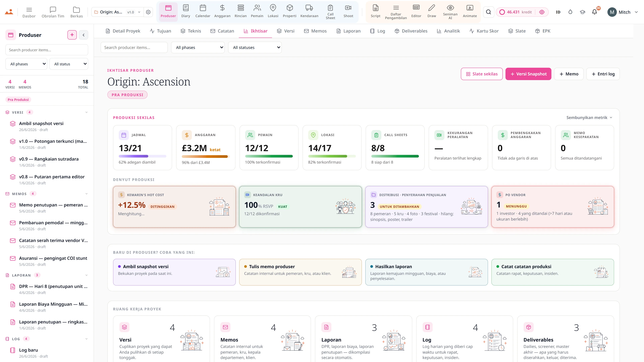This screenshot has height=362, width=644.
Task: Open the Animate tool
Action: pos(470,12)
